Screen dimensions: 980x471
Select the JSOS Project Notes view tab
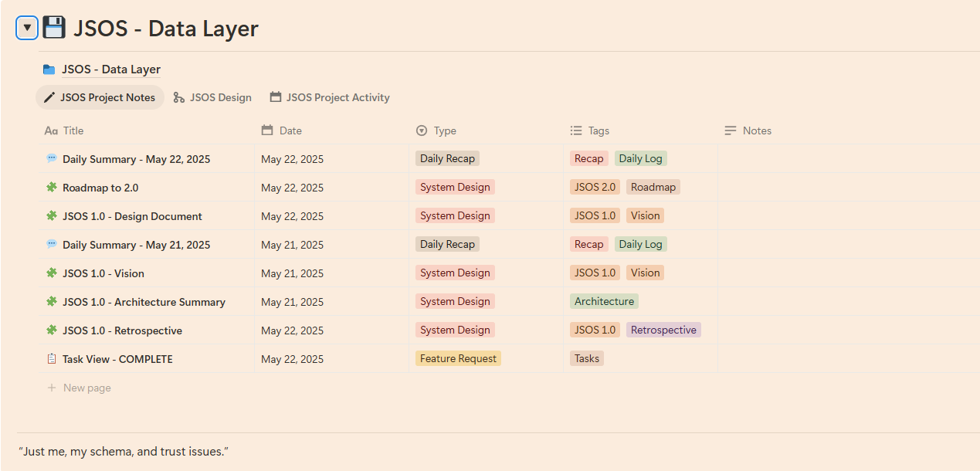click(100, 97)
